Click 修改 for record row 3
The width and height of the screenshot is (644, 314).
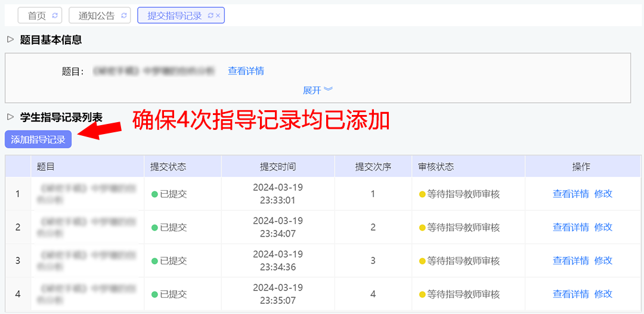[x=603, y=260]
